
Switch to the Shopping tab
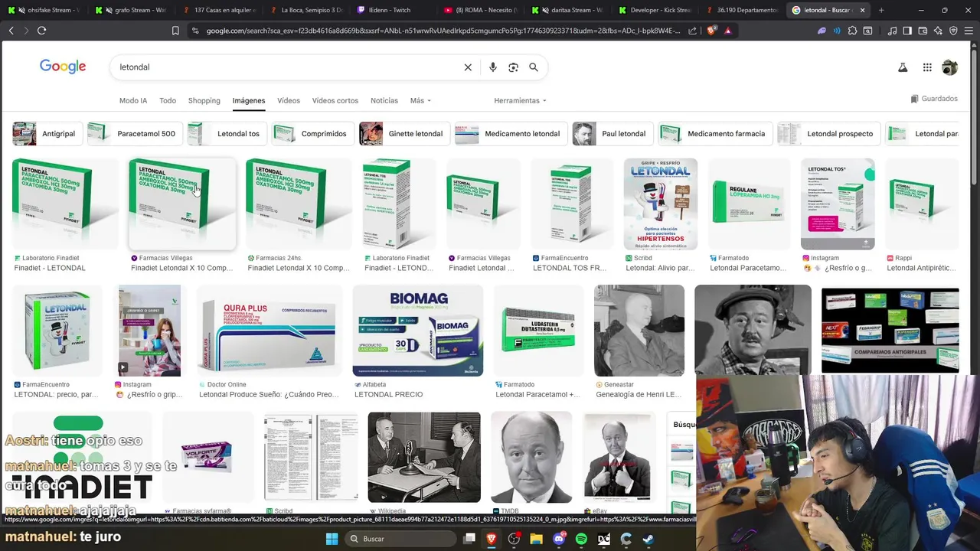point(204,100)
